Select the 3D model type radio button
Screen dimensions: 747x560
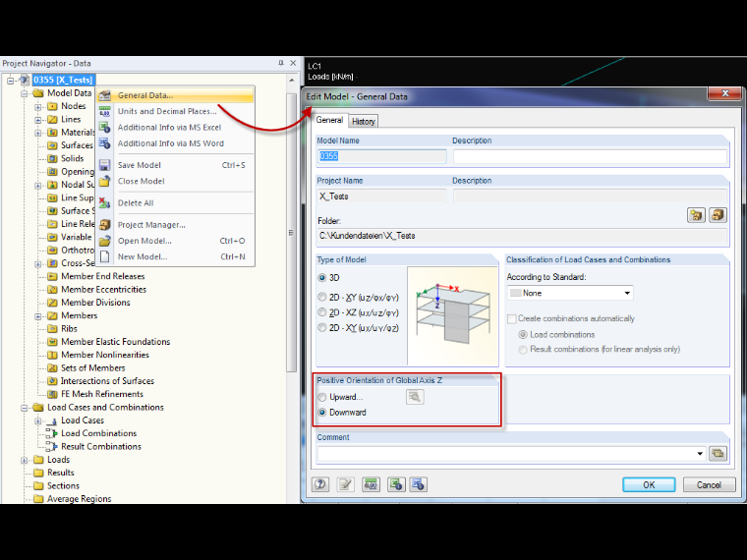click(322, 278)
